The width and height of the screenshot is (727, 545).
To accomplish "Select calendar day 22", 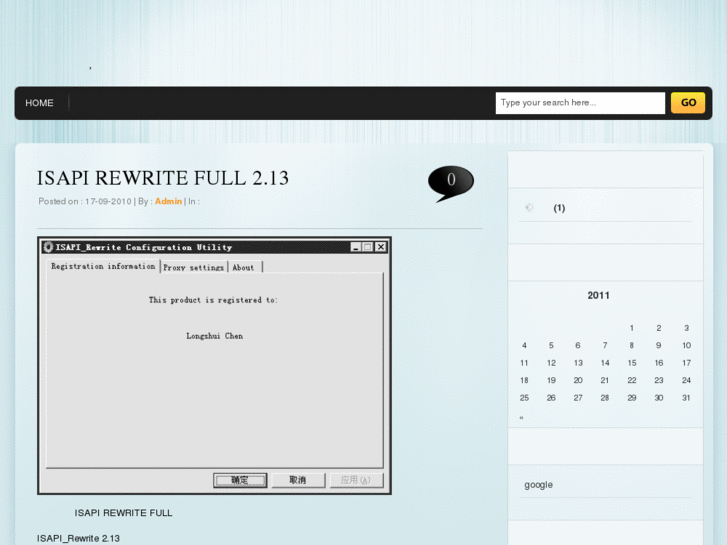I will coord(632,380).
